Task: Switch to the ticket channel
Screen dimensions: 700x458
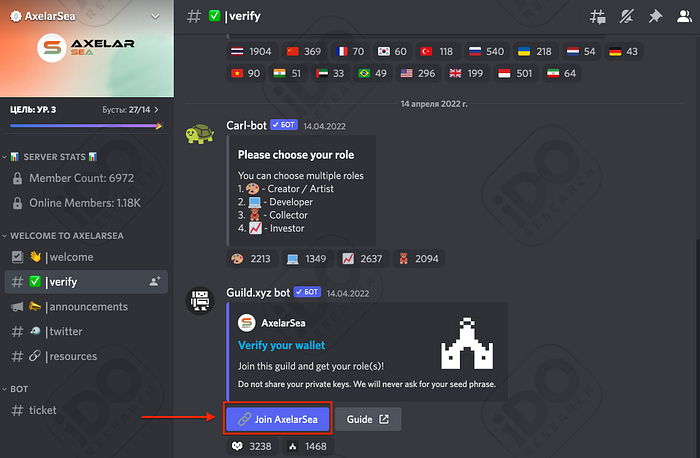Action: (86, 410)
